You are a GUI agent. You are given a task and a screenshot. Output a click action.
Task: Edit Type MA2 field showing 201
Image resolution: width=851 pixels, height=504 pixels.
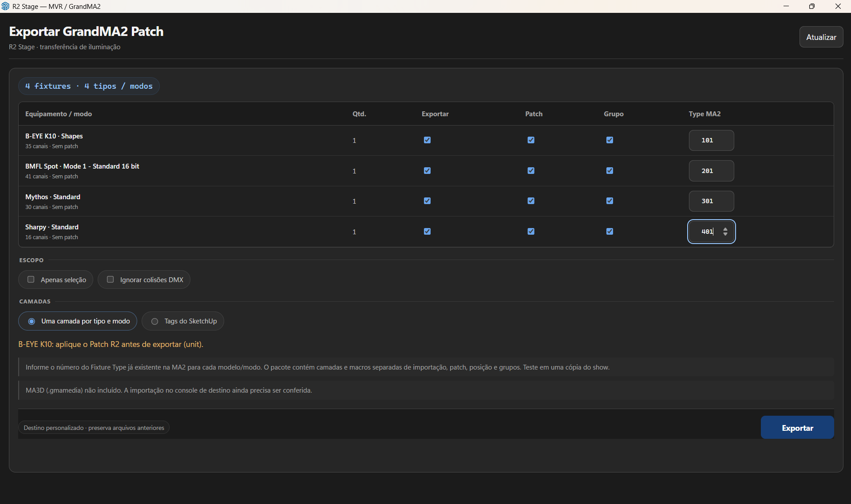click(711, 171)
